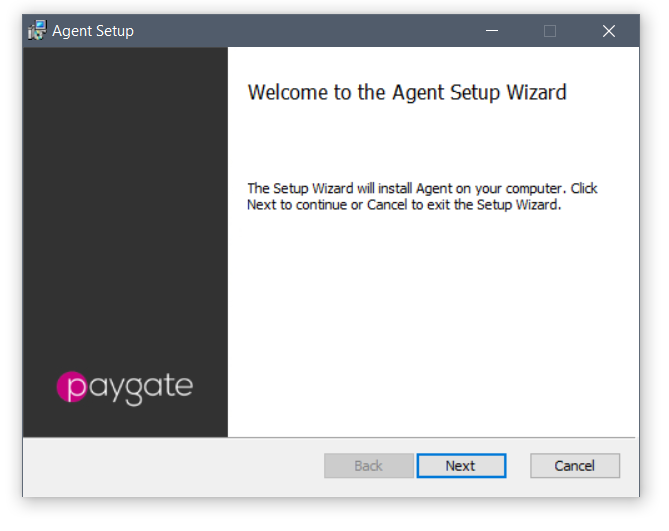Image resolution: width=669 pixels, height=531 pixels.
Task: Click the greyed-out maximize button
Action: click(x=550, y=31)
